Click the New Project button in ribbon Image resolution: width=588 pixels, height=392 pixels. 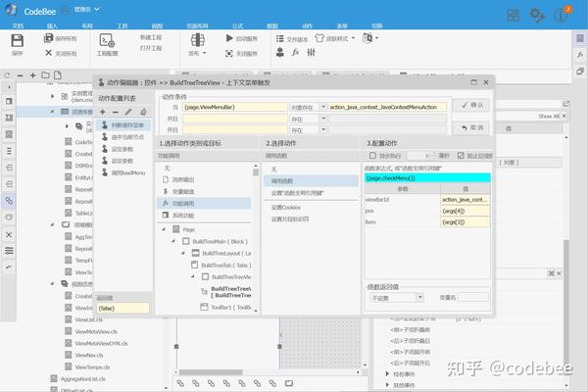tap(151, 37)
